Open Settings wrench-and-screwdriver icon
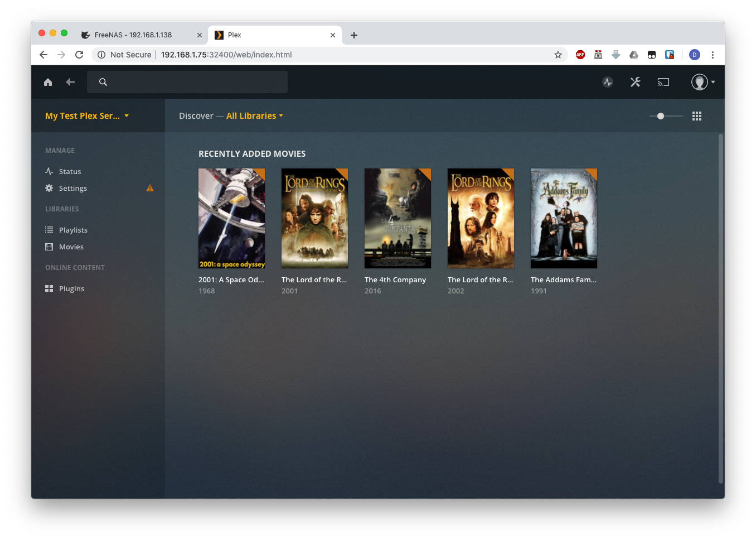This screenshot has width=756, height=540. [635, 82]
